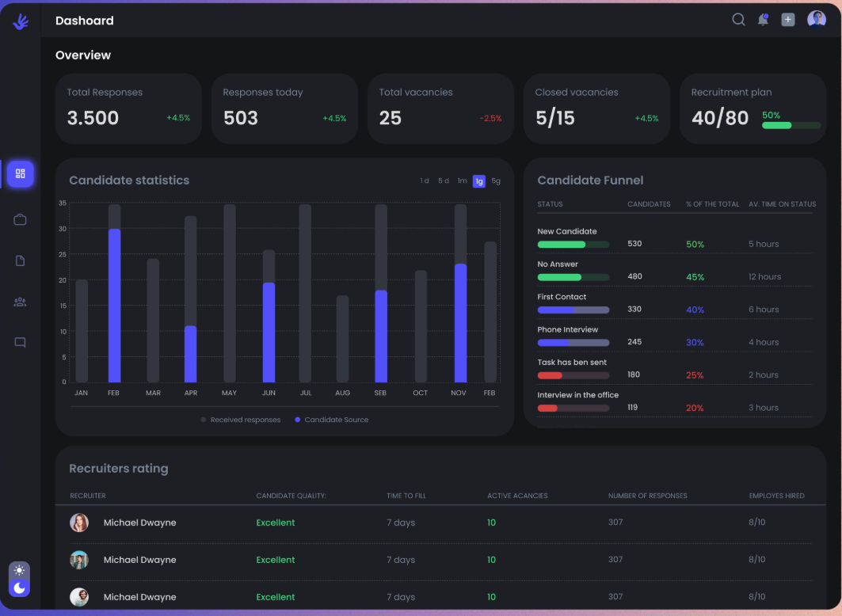Select the dashboard grid icon in sidebar
842x616 pixels.
tap(21, 174)
